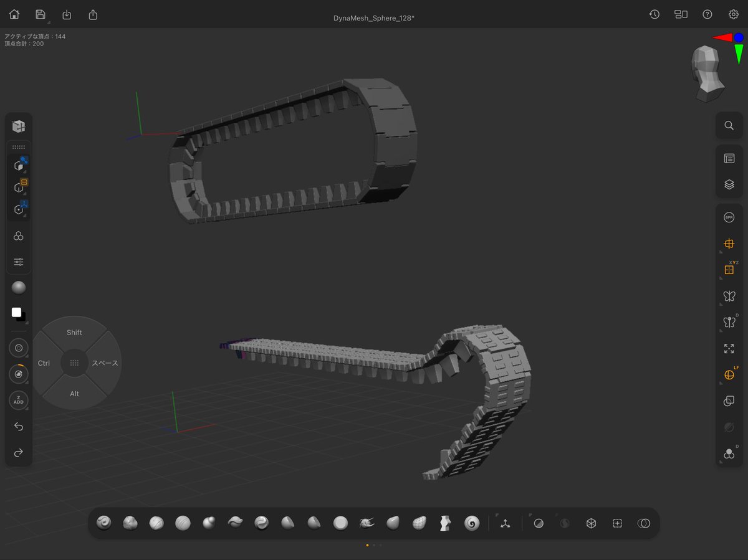Open the tool cube icon atop left sidebar
The image size is (748, 560).
(x=19, y=126)
